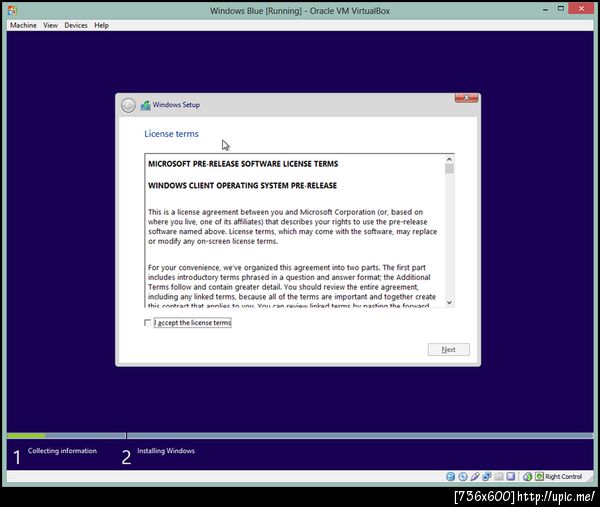Click the VirtualBox window title icon
Screen dimensions: 600x507
click(12, 10)
